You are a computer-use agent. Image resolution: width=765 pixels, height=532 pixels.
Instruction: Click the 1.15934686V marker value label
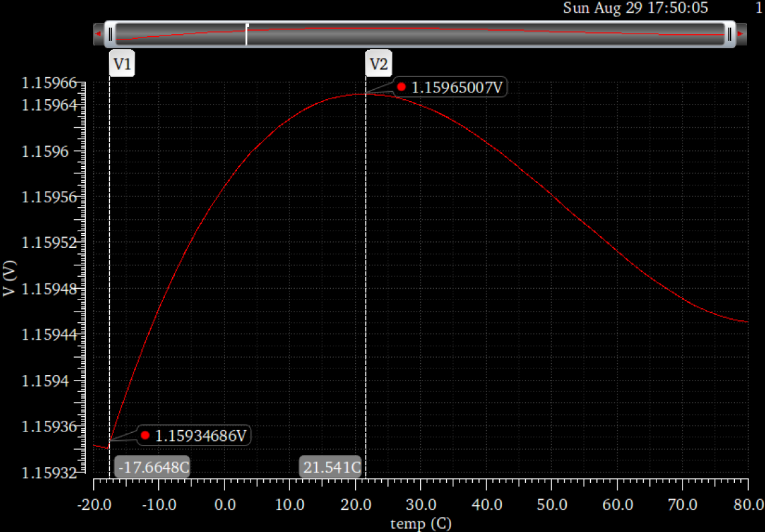click(x=194, y=436)
